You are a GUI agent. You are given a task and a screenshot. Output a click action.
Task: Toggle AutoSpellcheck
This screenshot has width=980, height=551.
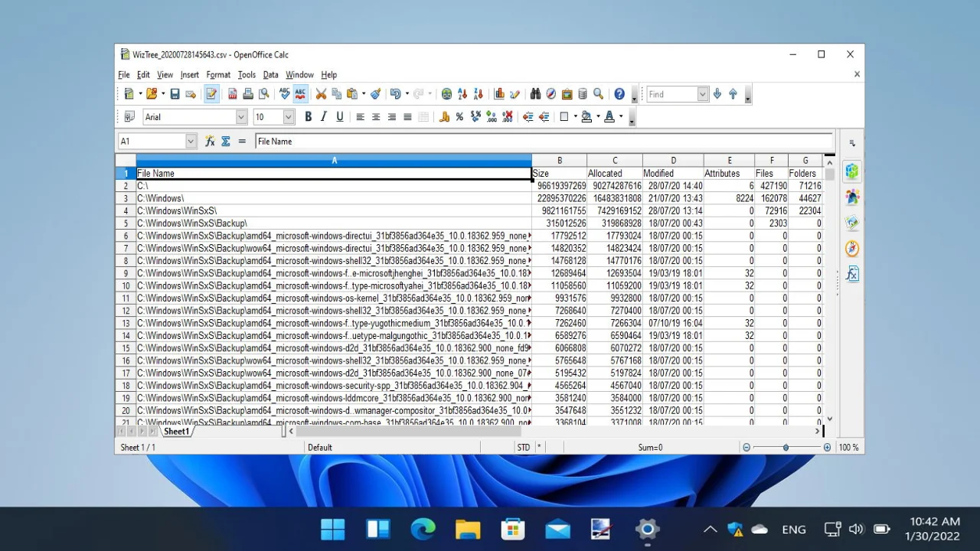tap(300, 94)
